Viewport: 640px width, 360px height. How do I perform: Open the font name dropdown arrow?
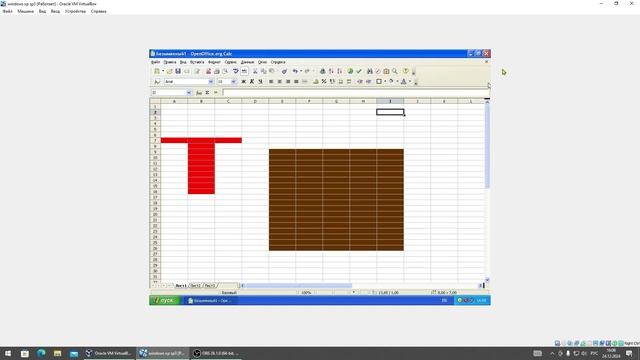click(211, 82)
